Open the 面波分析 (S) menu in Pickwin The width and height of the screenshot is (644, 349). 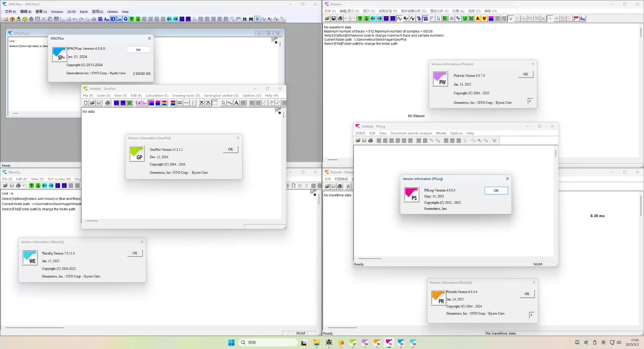(x=439, y=11)
